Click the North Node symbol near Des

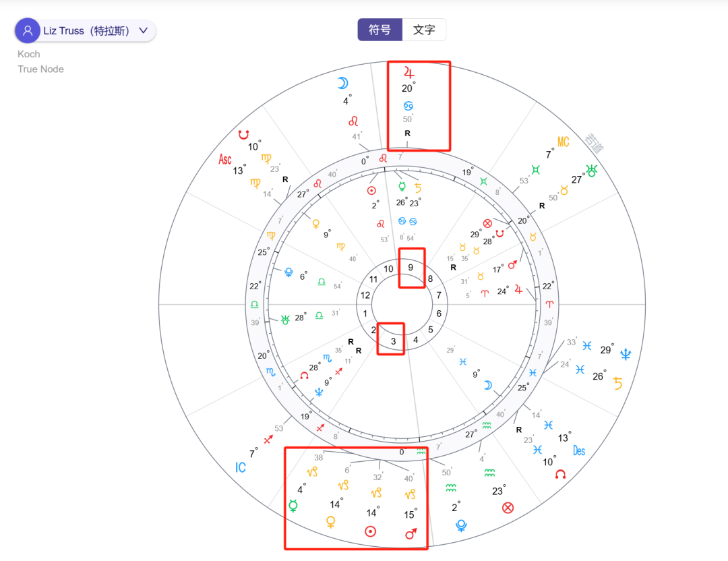point(559,474)
